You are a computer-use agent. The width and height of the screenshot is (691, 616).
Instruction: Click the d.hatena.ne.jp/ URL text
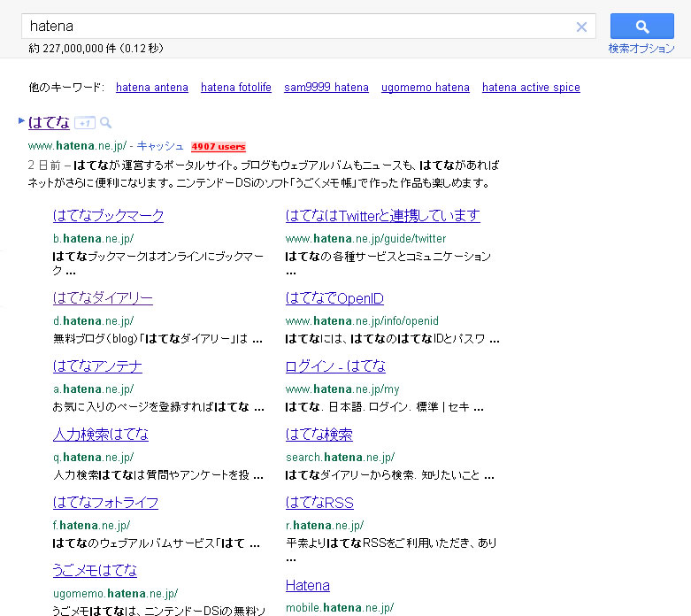(94, 321)
